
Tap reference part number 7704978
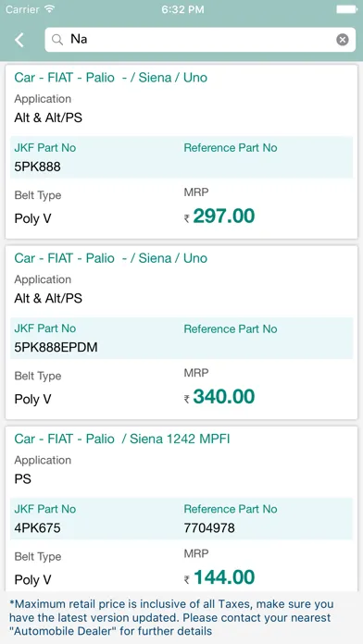(209, 528)
